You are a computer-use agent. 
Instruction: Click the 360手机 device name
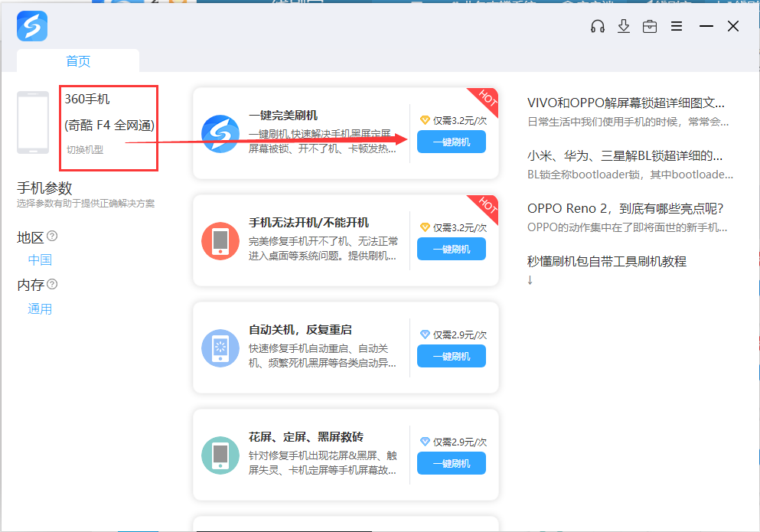coord(87,99)
